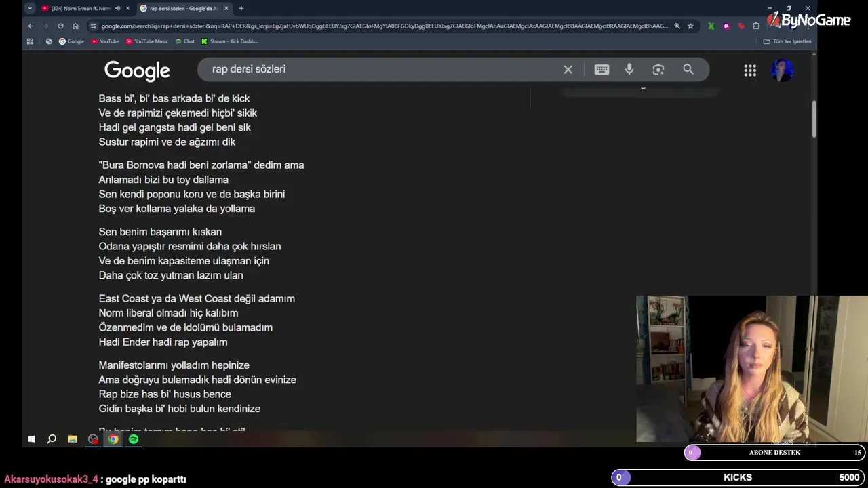Switch to the Norm Erman YouTube tab

(80, 8)
